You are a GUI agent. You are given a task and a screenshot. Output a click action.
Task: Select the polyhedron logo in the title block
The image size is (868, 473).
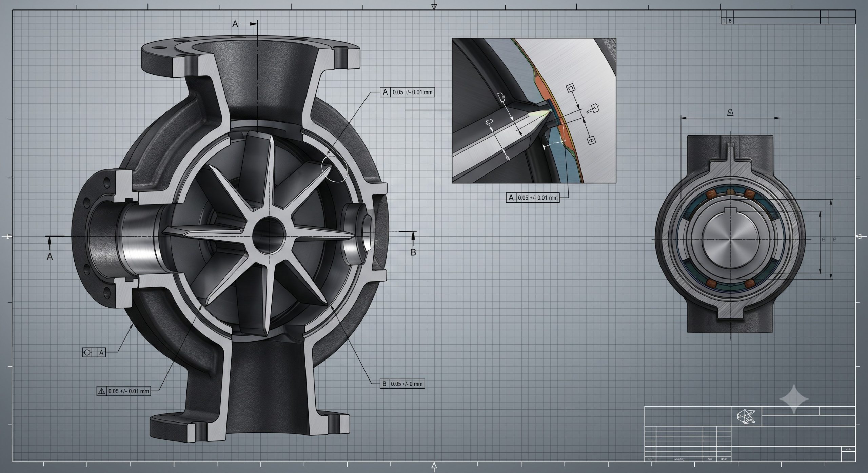pyautogui.click(x=746, y=416)
